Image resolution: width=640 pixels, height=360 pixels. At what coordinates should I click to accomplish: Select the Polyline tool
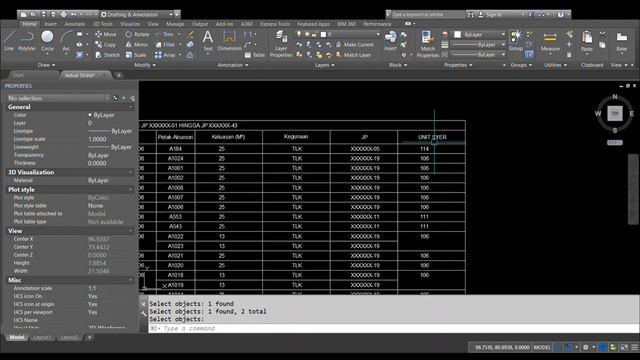click(x=27, y=41)
